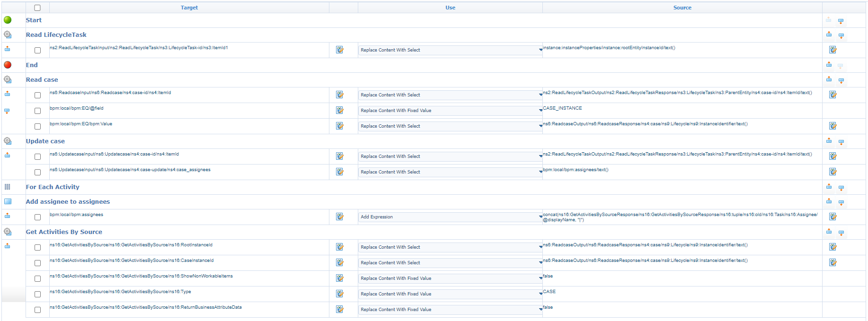
Task: Edit the source of the concat assignees expression
Action: tap(833, 217)
